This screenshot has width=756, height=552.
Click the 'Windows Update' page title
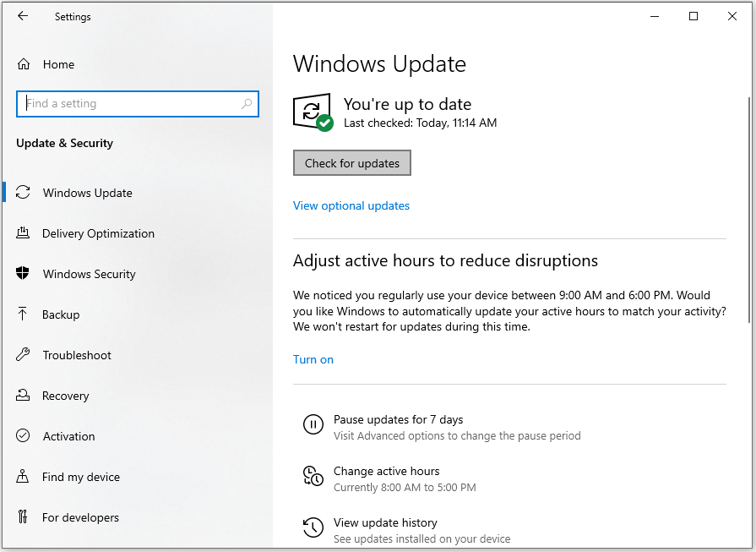(x=379, y=63)
